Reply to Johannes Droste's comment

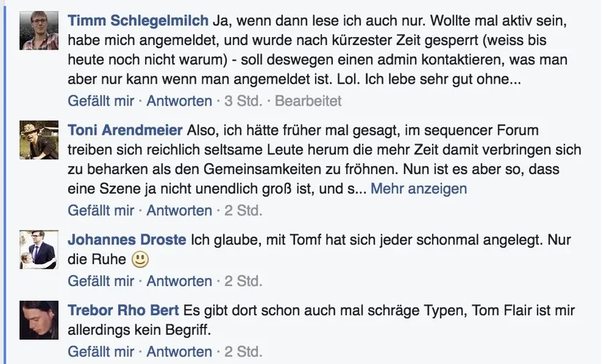tap(179, 281)
